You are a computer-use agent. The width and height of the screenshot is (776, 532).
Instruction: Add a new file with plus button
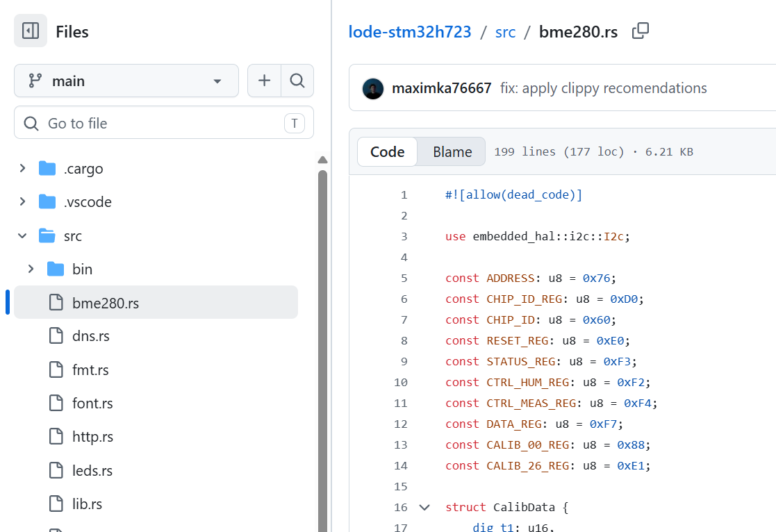point(264,81)
